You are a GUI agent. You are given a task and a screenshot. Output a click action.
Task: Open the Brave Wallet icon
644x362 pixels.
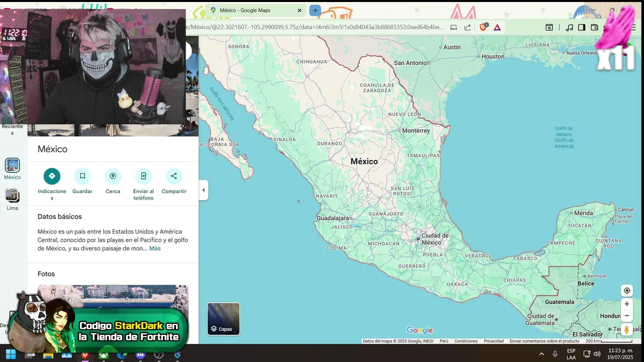pos(594,27)
